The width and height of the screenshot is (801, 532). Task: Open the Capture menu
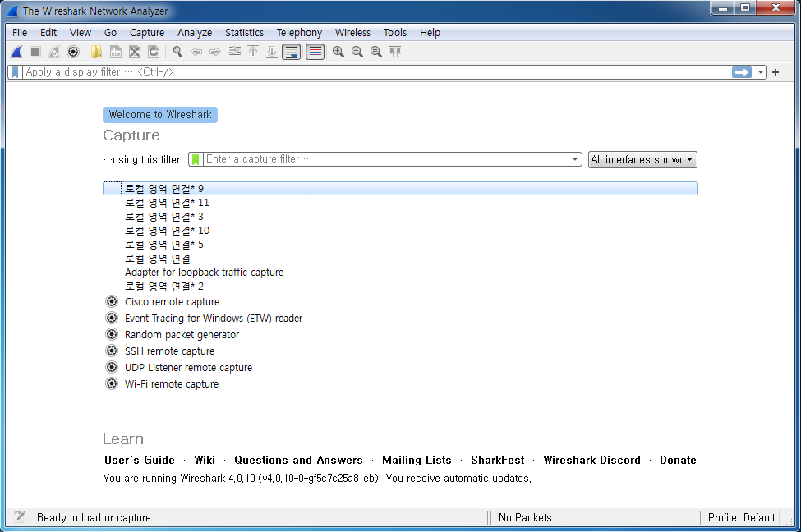147,33
